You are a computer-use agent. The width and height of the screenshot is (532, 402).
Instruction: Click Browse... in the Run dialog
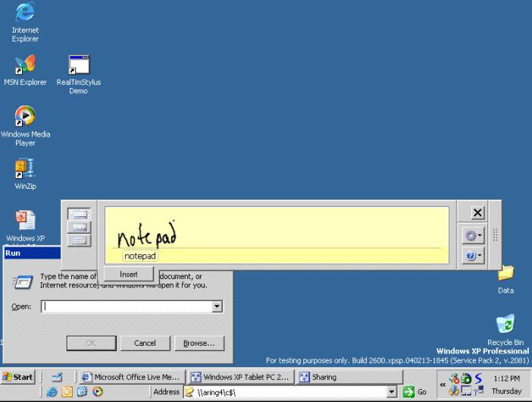pyautogui.click(x=199, y=343)
